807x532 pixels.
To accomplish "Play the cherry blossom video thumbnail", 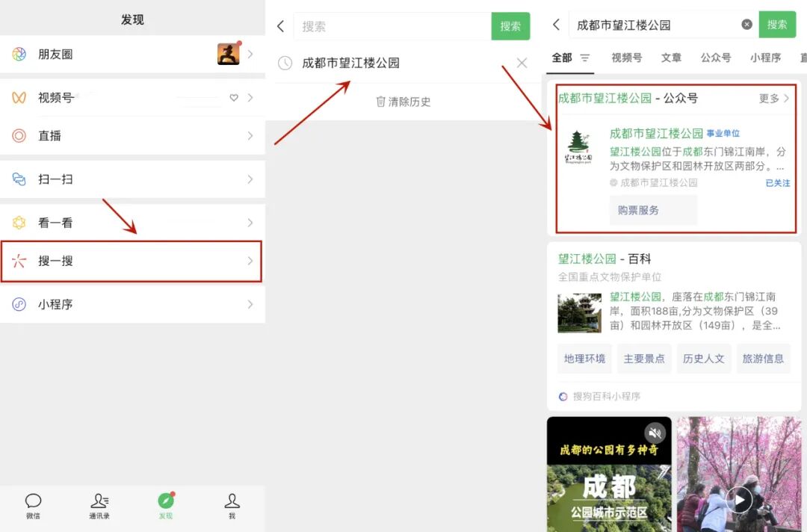I will pos(739,498).
